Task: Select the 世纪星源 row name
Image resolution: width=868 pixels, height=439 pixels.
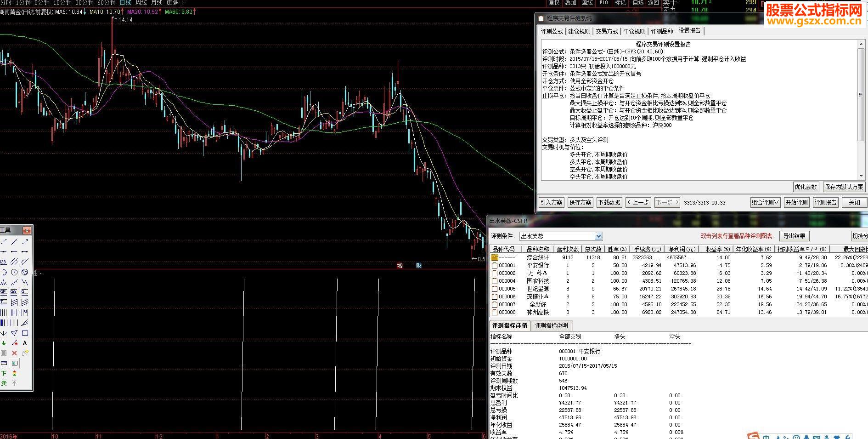Action: pyautogui.click(x=538, y=289)
